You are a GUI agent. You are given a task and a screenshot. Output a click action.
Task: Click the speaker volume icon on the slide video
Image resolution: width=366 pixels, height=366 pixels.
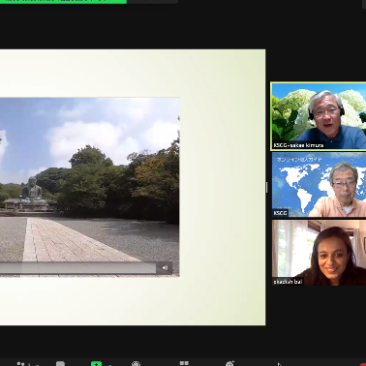(165, 268)
